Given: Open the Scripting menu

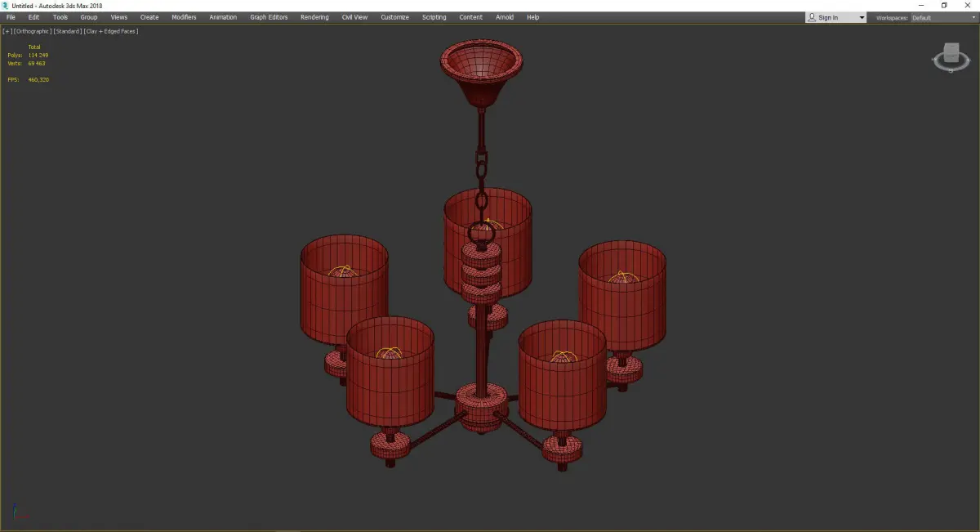Looking at the screenshot, I should [x=434, y=17].
